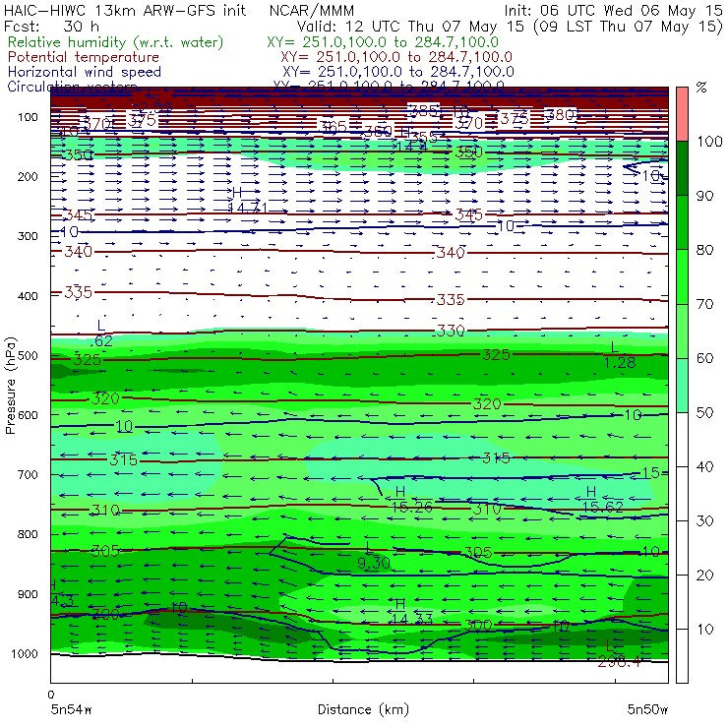728x728 pixels.
Task: Click the 'Fcst: 30 h' label
Action: 51,26
